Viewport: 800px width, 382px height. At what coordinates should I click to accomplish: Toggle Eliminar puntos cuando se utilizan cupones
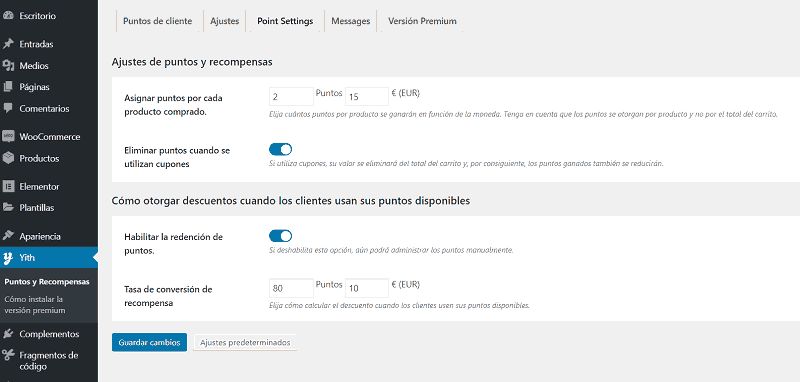[x=280, y=149]
